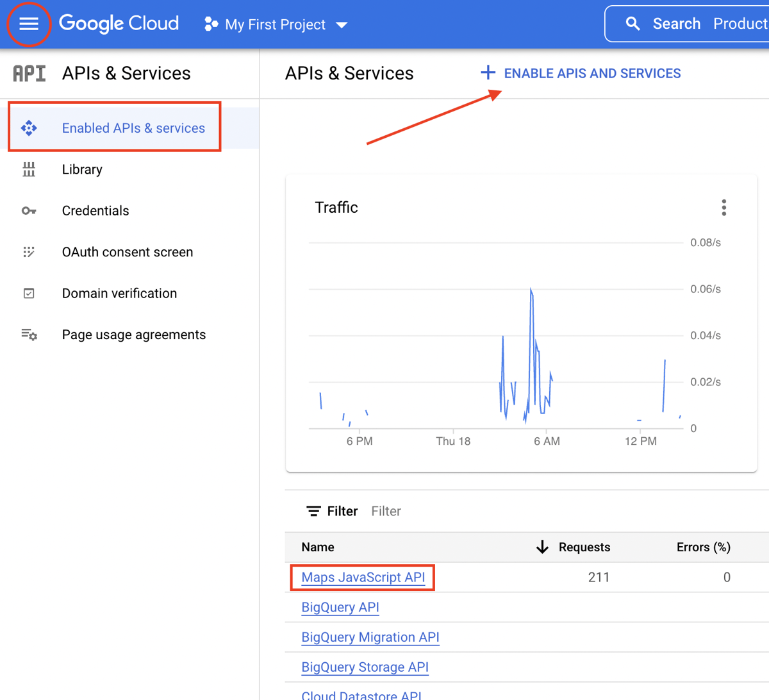Click the Library icon in sidebar

[x=29, y=169]
